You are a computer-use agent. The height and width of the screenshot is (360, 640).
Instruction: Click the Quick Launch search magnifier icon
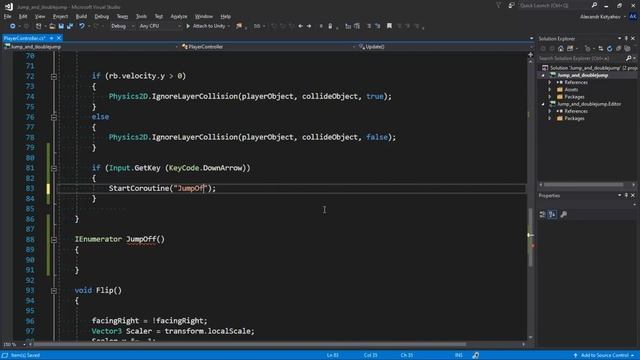click(x=594, y=5)
